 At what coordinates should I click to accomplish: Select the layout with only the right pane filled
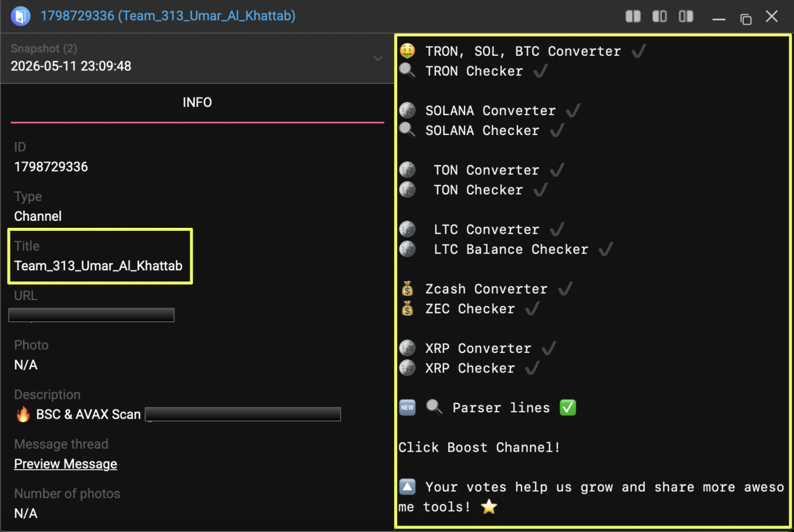click(686, 16)
